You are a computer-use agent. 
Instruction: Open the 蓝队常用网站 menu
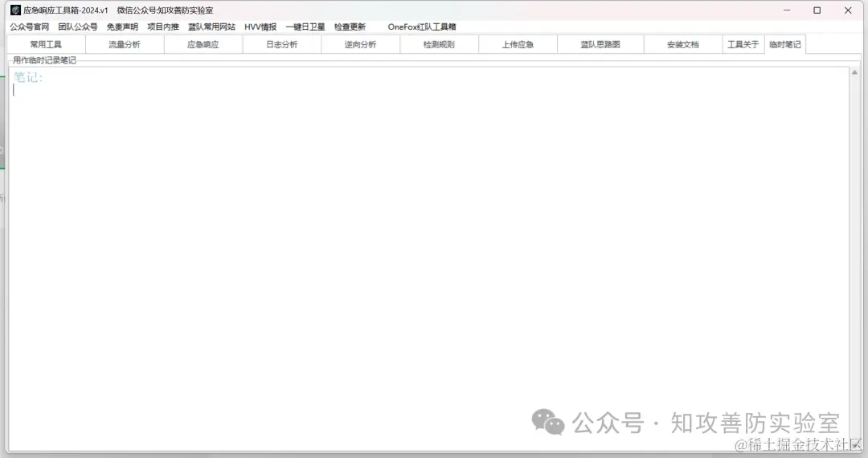coord(211,27)
